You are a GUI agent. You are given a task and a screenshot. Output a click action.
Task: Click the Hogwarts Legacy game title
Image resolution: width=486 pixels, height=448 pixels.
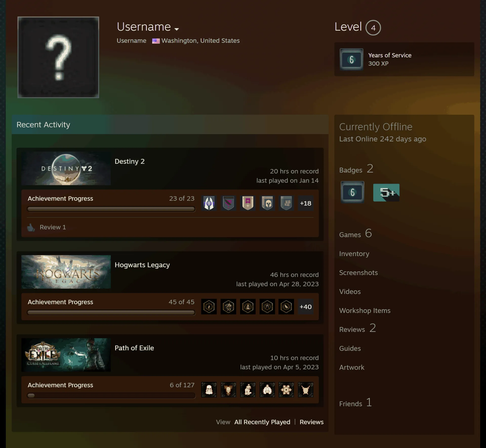[x=142, y=265]
